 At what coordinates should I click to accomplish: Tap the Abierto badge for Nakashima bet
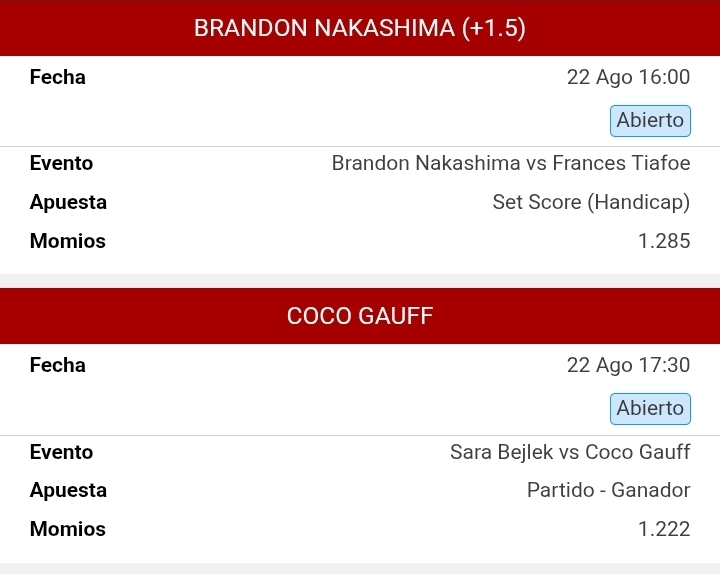(650, 121)
